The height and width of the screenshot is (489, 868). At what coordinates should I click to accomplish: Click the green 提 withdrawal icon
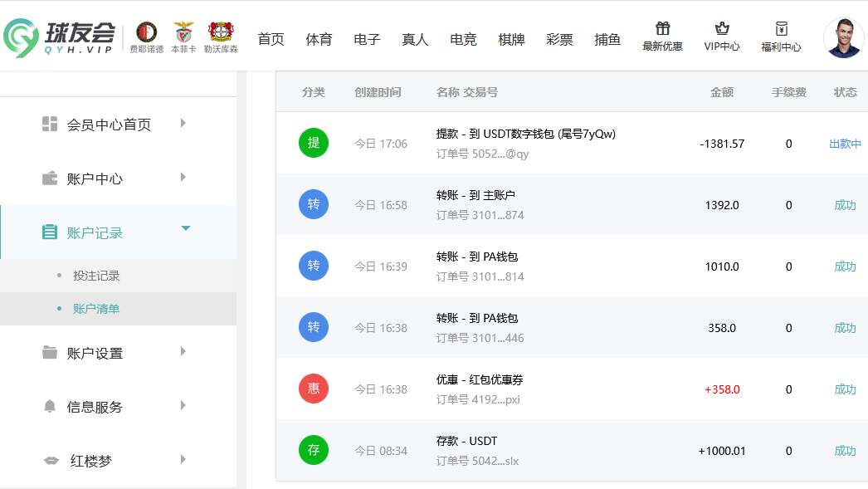[x=314, y=144]
